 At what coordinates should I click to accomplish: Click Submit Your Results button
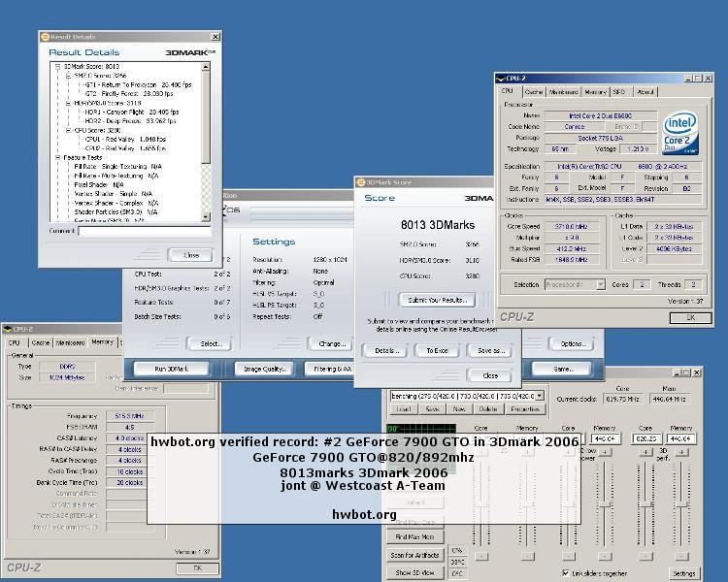(437, 300)
